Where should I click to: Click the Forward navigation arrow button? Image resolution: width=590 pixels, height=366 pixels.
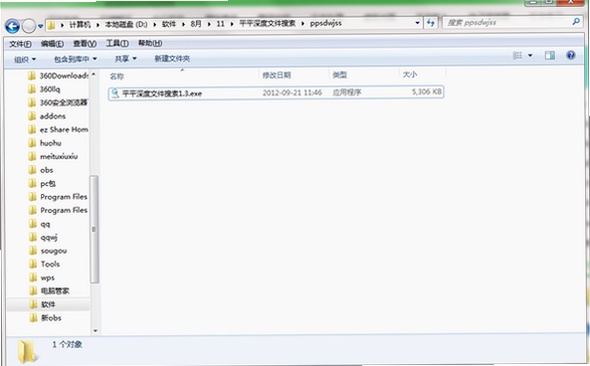29,26
